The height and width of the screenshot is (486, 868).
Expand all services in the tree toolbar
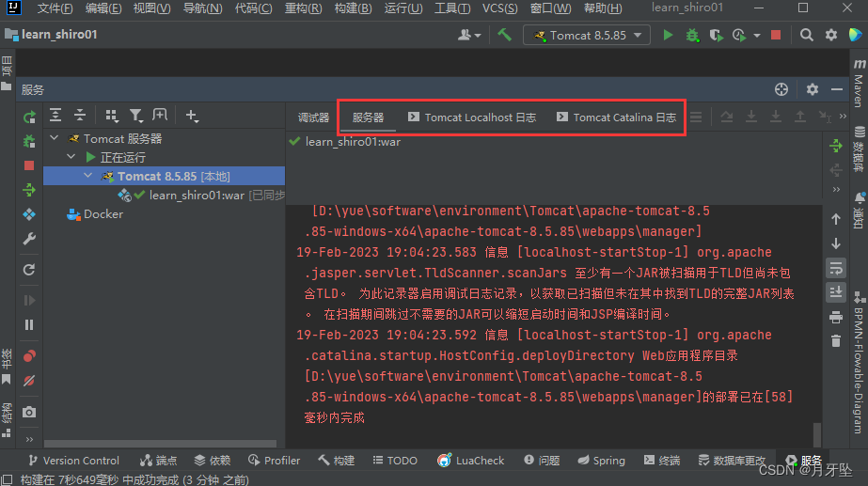click(x=55, y=115)
